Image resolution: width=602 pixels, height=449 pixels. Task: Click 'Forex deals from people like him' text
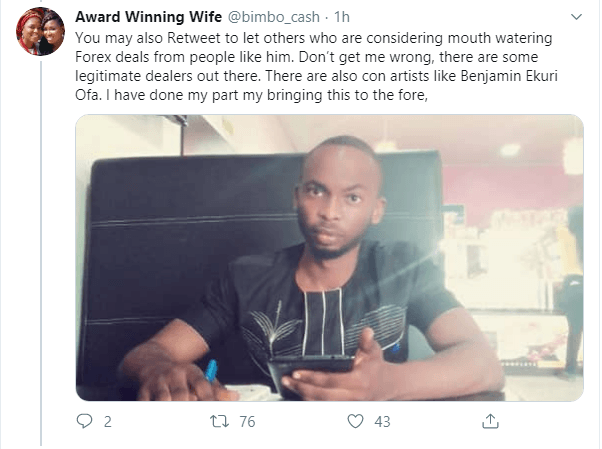[x=183, y=57]
